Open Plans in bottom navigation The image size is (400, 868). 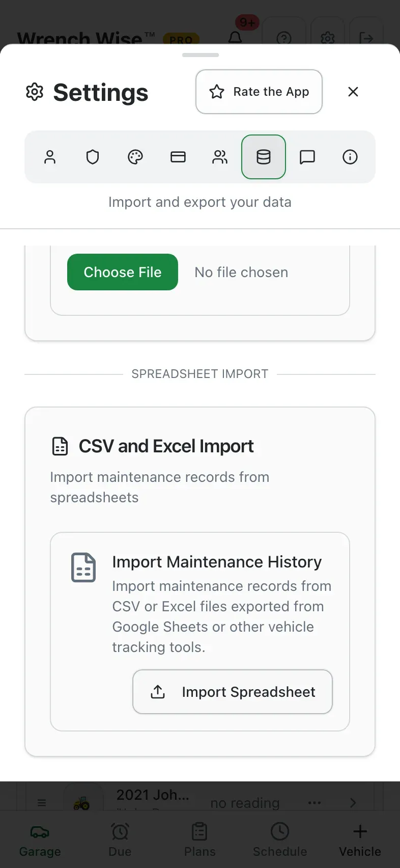[x=199, y=840]
